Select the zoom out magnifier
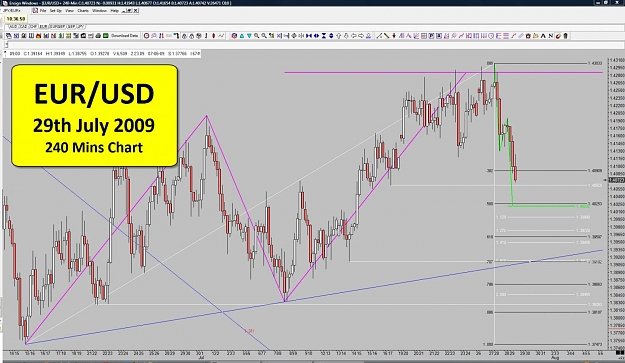Image resolution: width=625 pixels, height=363 pixels. (x=264, y=36)
